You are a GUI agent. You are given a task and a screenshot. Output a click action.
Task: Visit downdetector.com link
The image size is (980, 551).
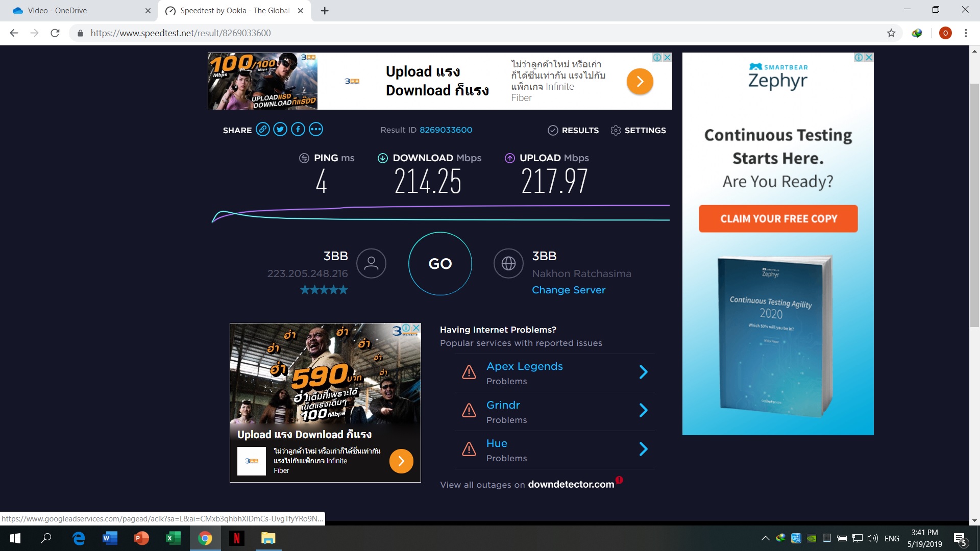tap(571, 484)
